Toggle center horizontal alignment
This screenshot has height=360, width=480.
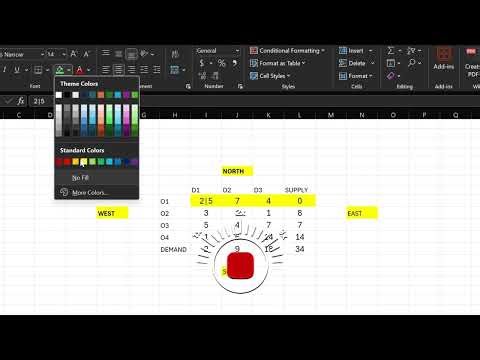118,70
